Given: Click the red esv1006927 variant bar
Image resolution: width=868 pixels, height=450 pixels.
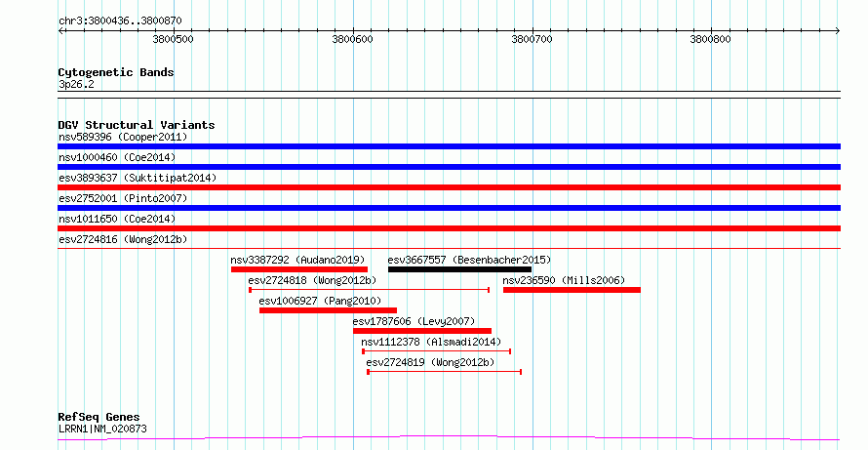Looking at the screenshot, I should (x=329, y=310).
